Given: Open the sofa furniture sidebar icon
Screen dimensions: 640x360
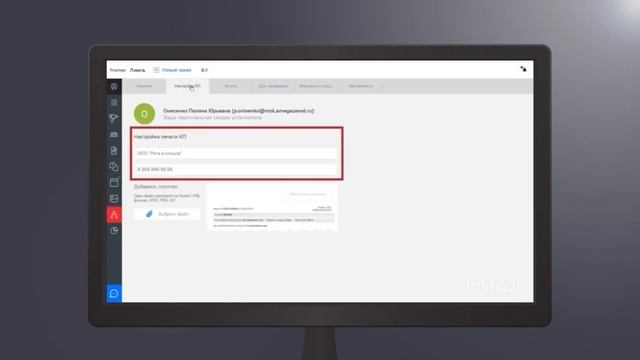Looking at the screenshot, I should pos(114,134).
